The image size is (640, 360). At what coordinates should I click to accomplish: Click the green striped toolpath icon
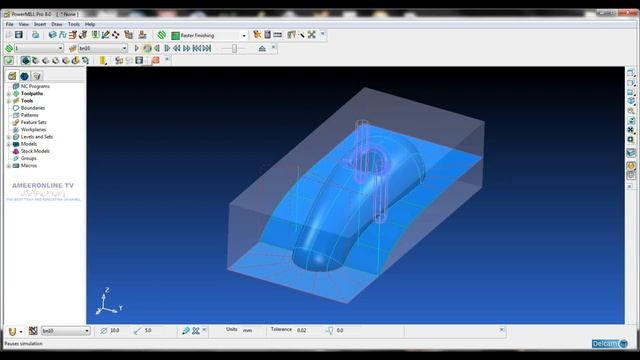tap(162, 35)
